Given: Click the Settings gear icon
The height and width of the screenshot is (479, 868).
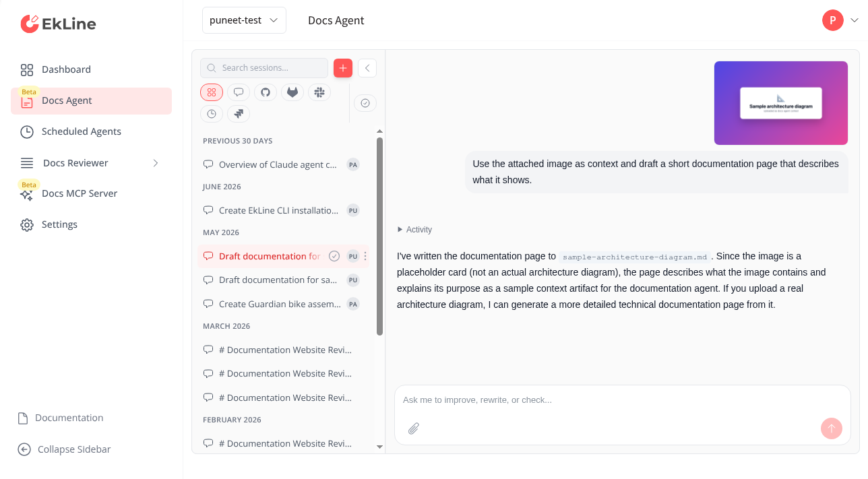Looking at the screenshot, I should [x=27, y=225].
